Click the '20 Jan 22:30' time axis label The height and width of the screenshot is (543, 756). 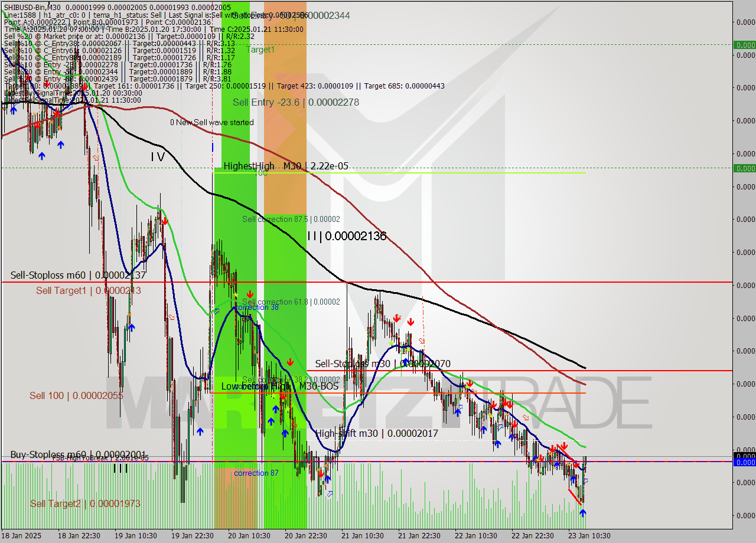(305, 536)
